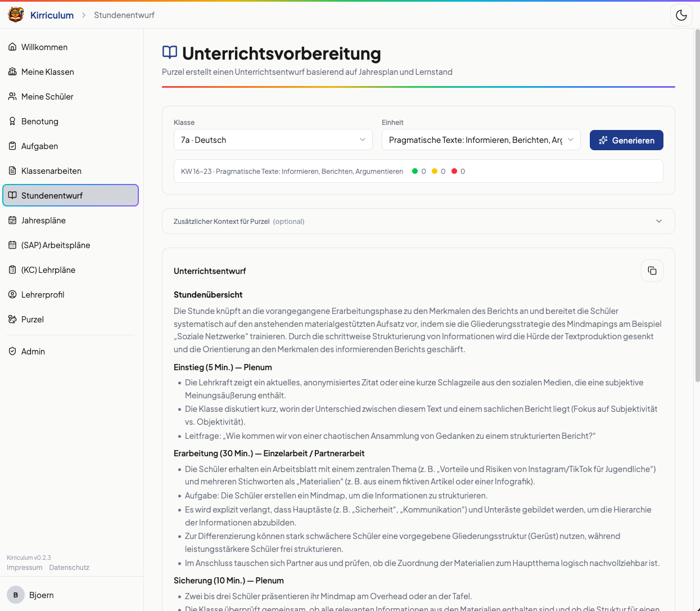The image size is (700, 611).
Task: Click the red status dot indicator
Action: coord(454,171)
